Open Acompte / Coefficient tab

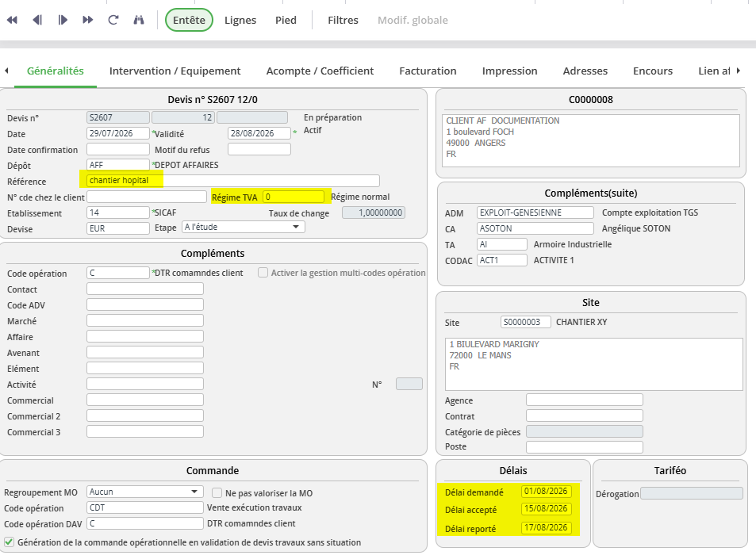(320, 71)
